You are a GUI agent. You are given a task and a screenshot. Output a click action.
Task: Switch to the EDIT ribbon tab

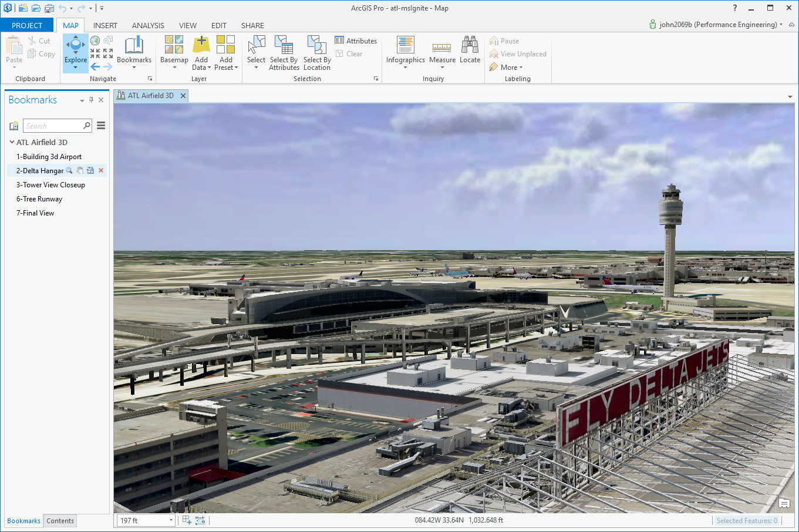(x=219, y=25)
